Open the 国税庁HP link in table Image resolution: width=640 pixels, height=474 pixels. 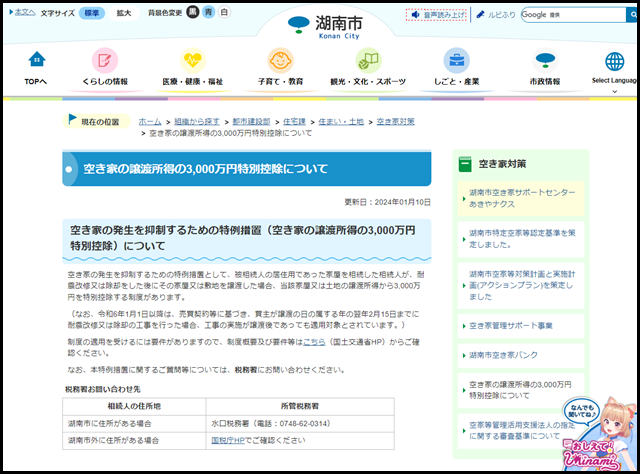[x=228, y=441]
